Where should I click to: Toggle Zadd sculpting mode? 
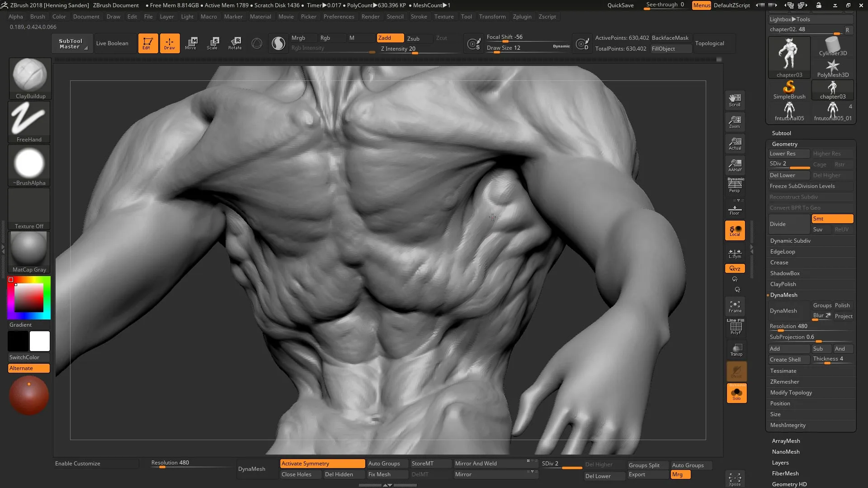[x=390, y=38]
